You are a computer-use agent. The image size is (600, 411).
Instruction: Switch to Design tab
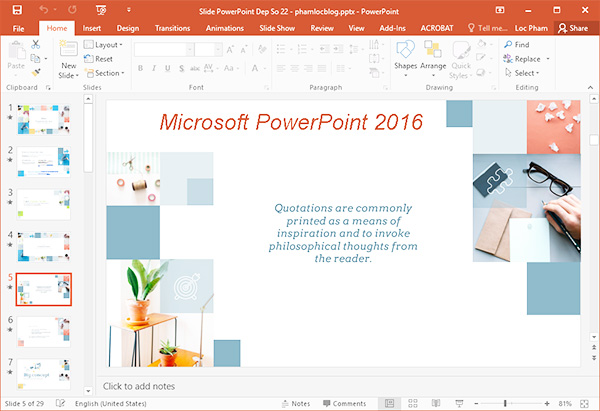coord(128,28)
